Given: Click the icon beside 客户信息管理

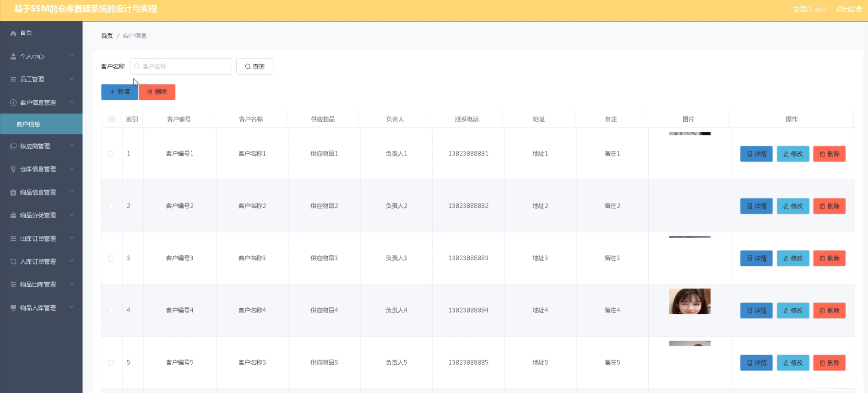Looking at the screenshot, I should 13,102.
